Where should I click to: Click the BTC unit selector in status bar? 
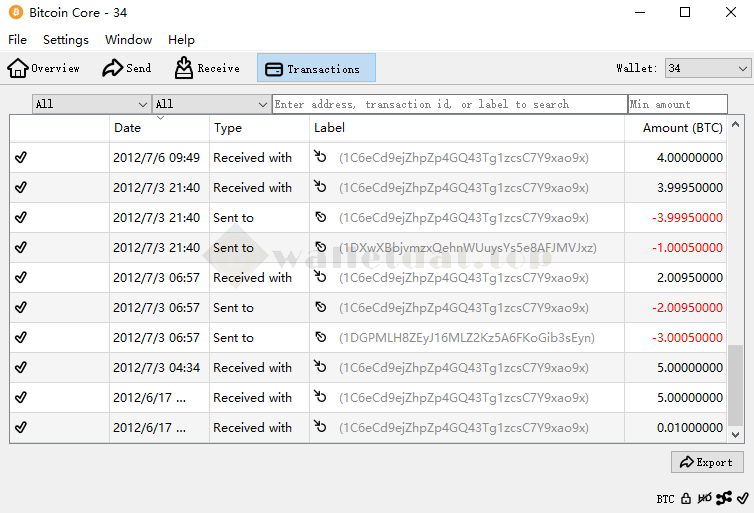665,498
